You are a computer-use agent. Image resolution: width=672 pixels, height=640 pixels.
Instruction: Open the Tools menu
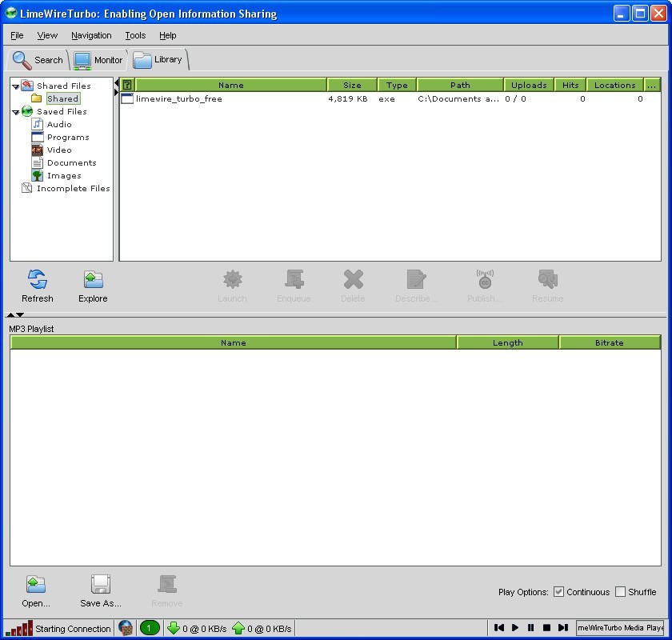tap(134, 35)
